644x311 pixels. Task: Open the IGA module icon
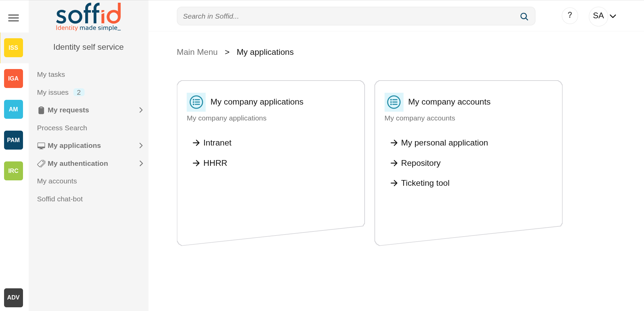click(x=14, y=79)
